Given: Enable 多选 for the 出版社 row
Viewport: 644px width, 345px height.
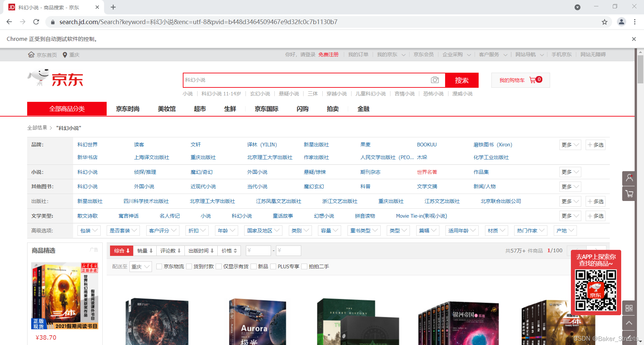Looking at the screenshot, I should point(595,201).
